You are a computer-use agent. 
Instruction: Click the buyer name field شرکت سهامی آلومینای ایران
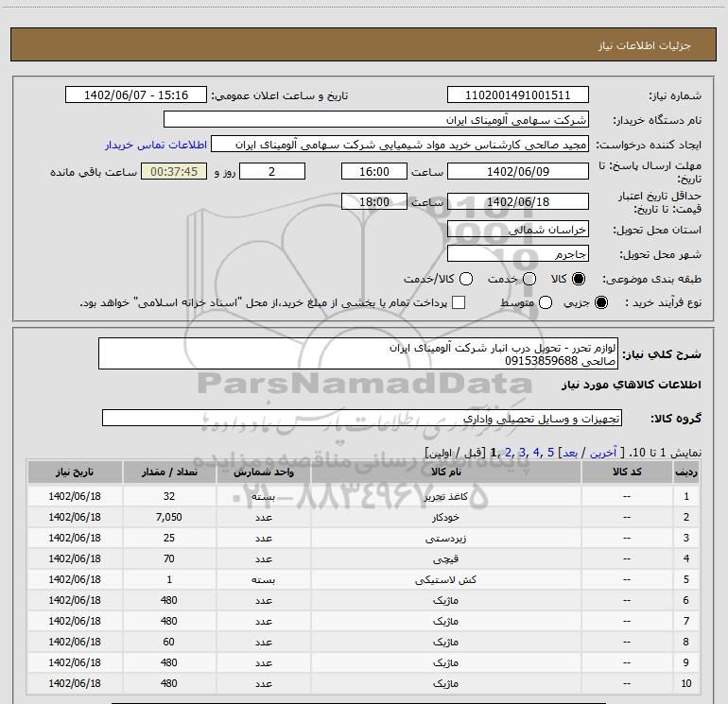376,119
